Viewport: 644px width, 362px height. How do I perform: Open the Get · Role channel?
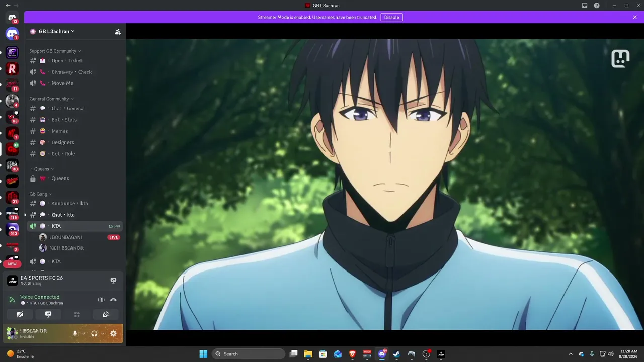pyautogui.click(x=74, y=154)
